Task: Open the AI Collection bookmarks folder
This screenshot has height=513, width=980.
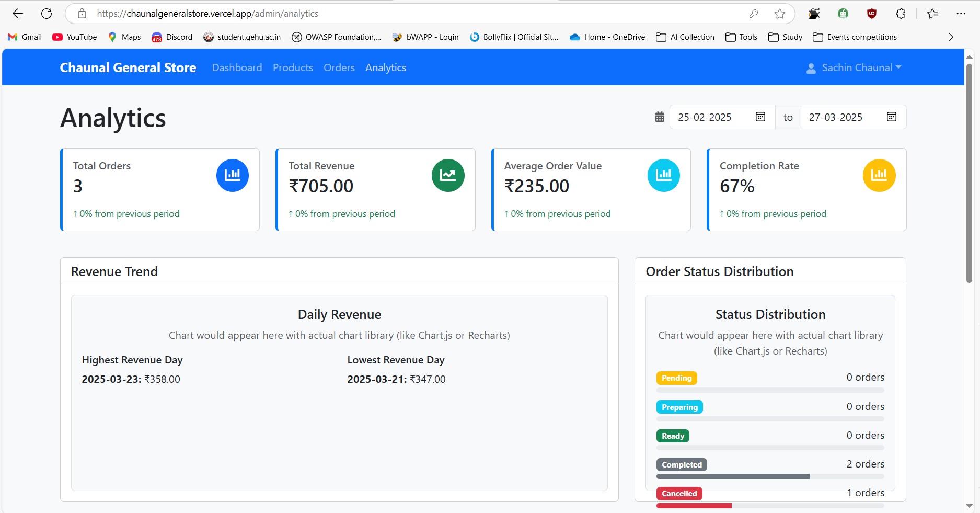Action: tap(685, 37)
